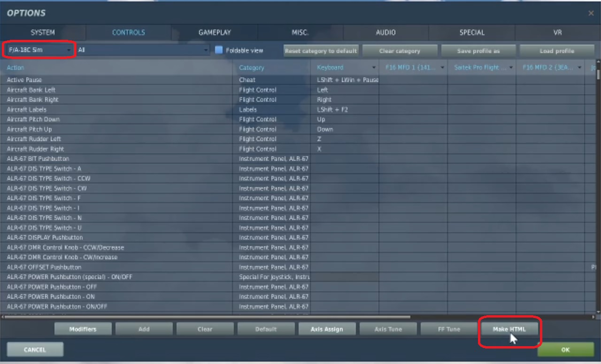Click the Load profile button
Screen dimensions: 601x364
pos(557,51)
